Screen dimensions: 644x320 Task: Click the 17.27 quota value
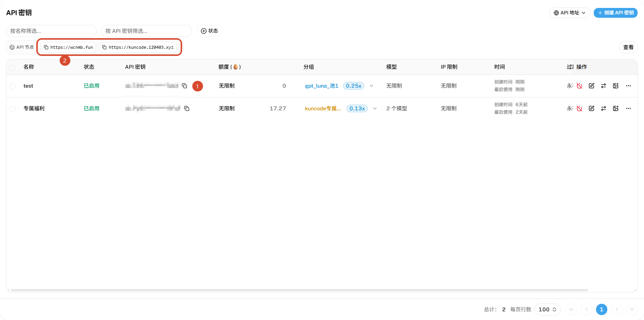pyautogui.click(x=278, y=108)
